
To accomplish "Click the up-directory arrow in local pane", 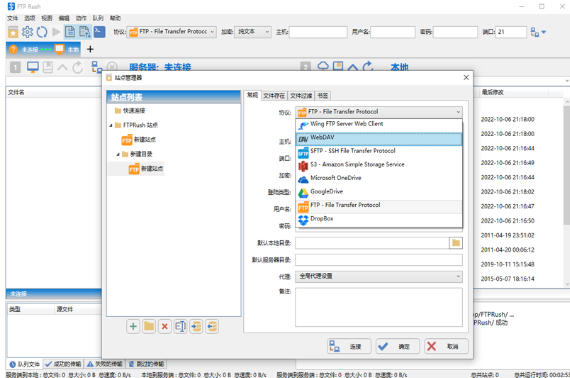I will point(352,67).
